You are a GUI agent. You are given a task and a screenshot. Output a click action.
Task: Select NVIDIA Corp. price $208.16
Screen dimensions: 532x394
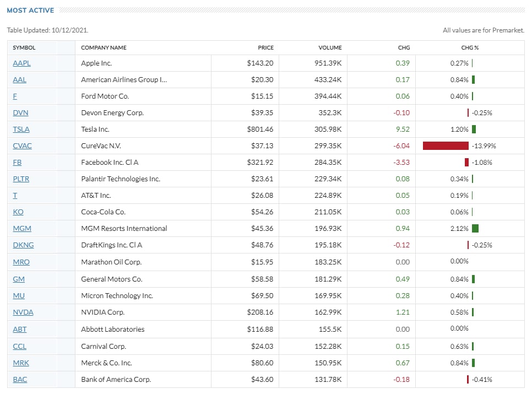tap(260, 312)
